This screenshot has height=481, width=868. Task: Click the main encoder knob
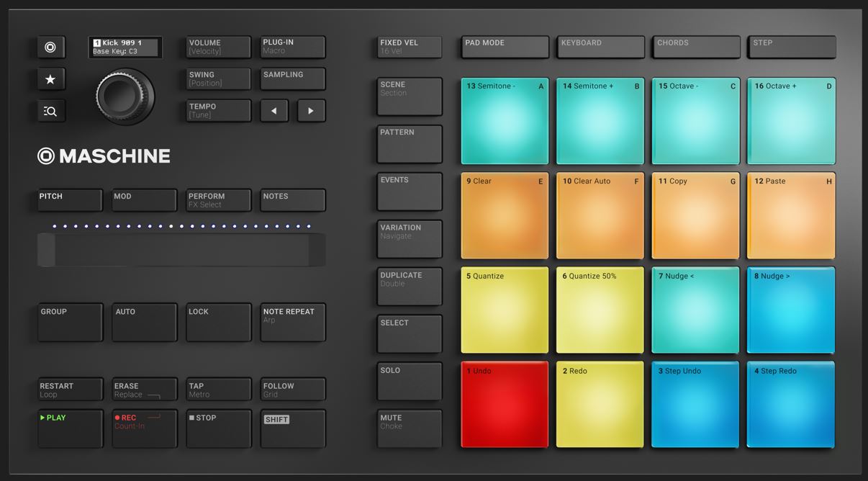click(x=125, y=96)
